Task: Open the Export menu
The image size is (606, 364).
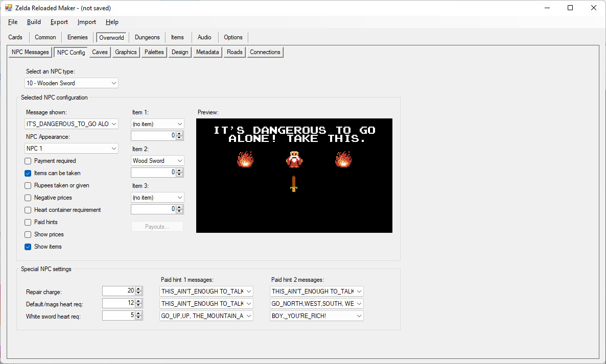Action: 59,22
